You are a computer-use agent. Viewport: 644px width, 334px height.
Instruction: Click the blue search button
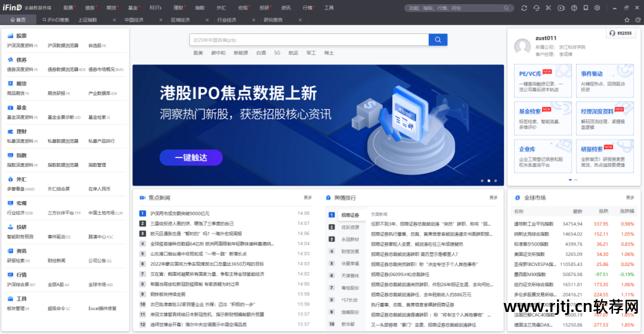click(438, 40)
